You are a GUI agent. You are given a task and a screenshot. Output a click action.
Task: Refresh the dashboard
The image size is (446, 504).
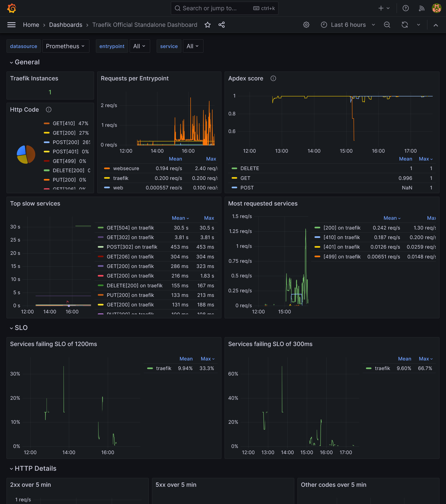coord(405,25)
